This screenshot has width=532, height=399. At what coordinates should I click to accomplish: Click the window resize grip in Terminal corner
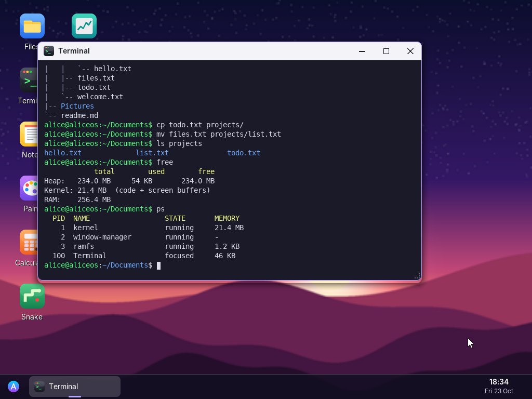tap(417, 276)
